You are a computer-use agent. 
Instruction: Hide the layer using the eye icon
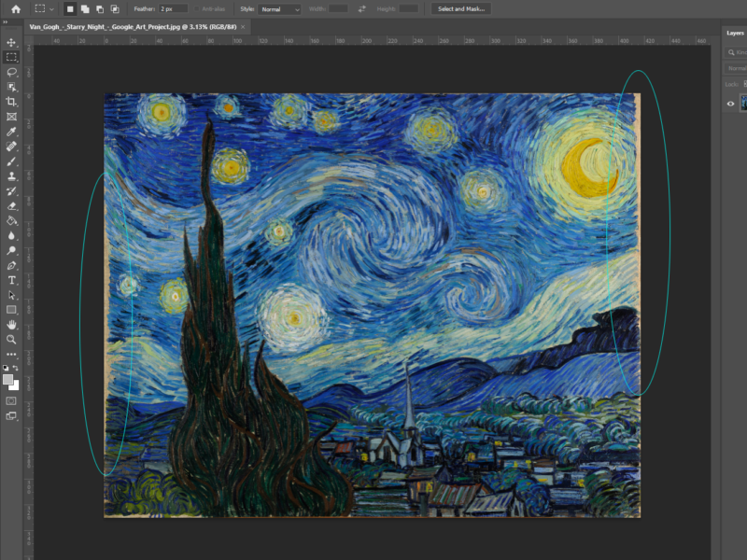tap(730, 104)
